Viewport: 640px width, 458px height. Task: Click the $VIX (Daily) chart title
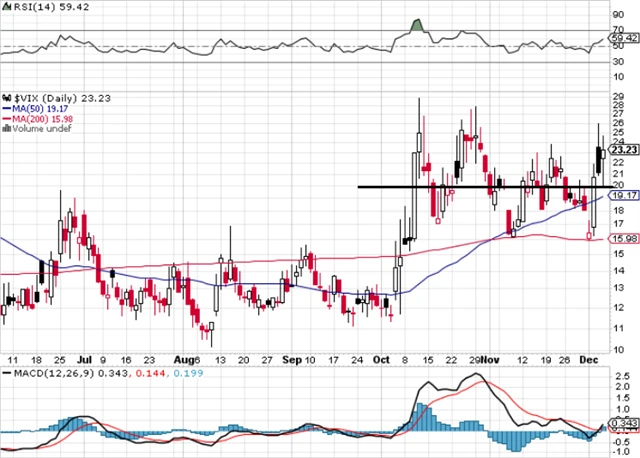point(42,96)
